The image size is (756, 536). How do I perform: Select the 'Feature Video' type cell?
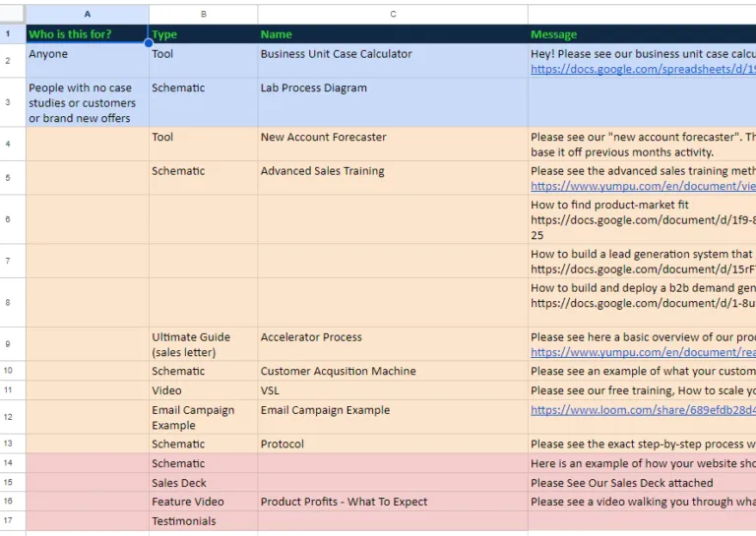204,502
